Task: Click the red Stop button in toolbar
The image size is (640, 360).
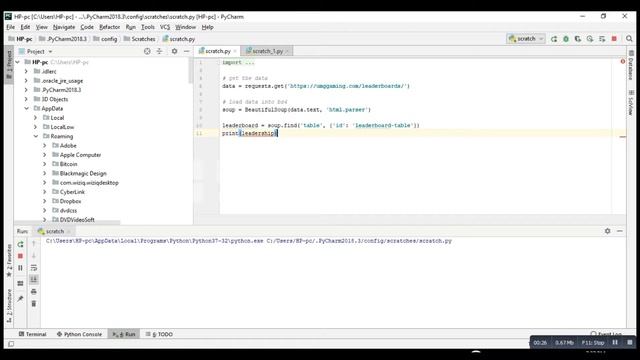Action: 614,39
